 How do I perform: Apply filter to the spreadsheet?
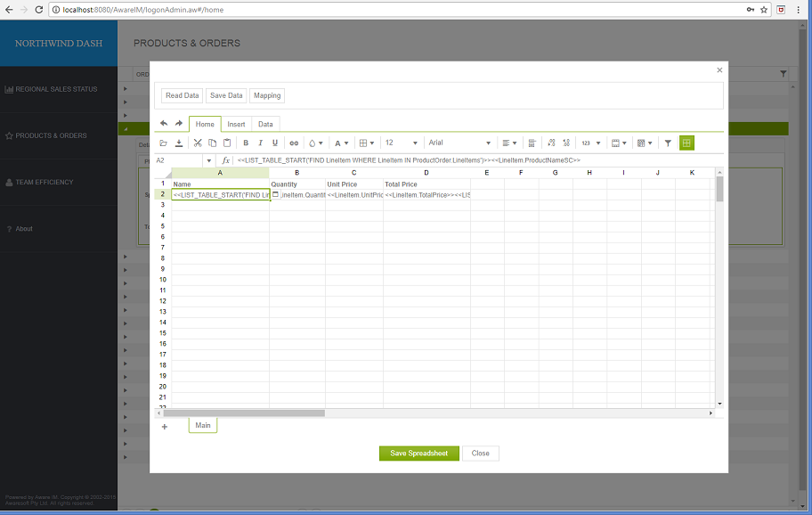[x=668, y=143]
